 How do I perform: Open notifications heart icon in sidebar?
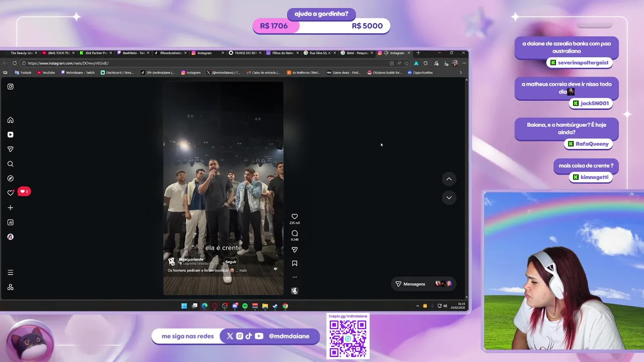[x=10, y=193]
